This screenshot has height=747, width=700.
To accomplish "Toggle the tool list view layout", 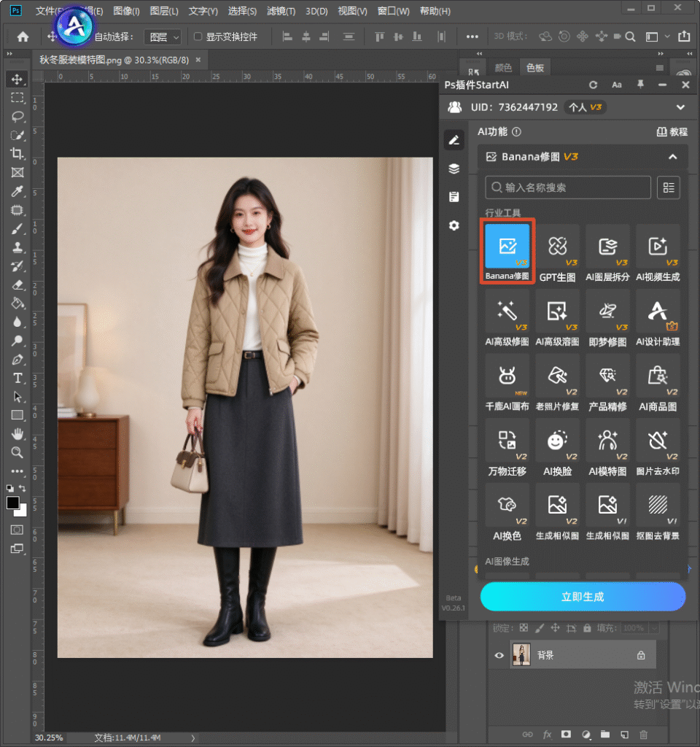I will (x=669, y=187).
